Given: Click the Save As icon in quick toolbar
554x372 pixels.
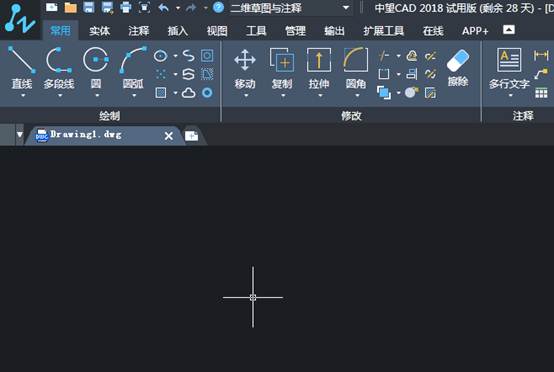Looking at the screenshot, I should tap(107, 7).
